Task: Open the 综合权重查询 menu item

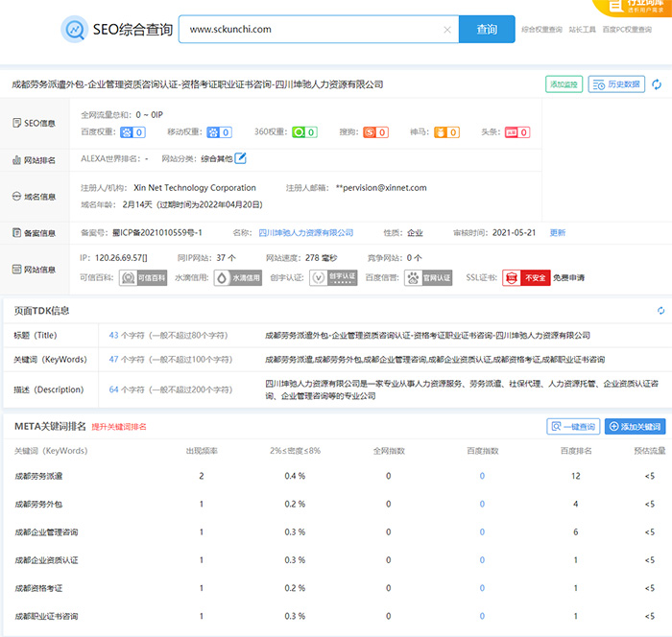Action: click(x=541, y=30)
